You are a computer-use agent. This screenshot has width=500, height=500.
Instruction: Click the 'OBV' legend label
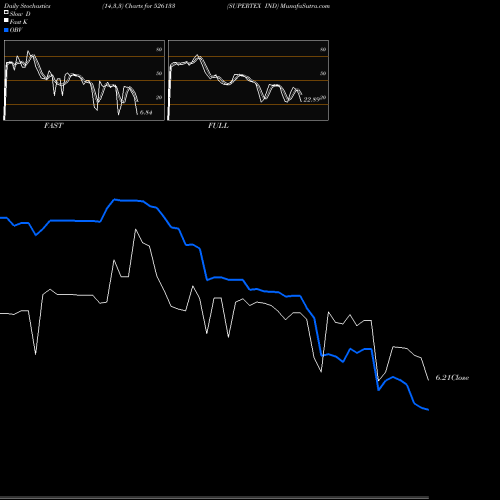click(x=16, y=30)
